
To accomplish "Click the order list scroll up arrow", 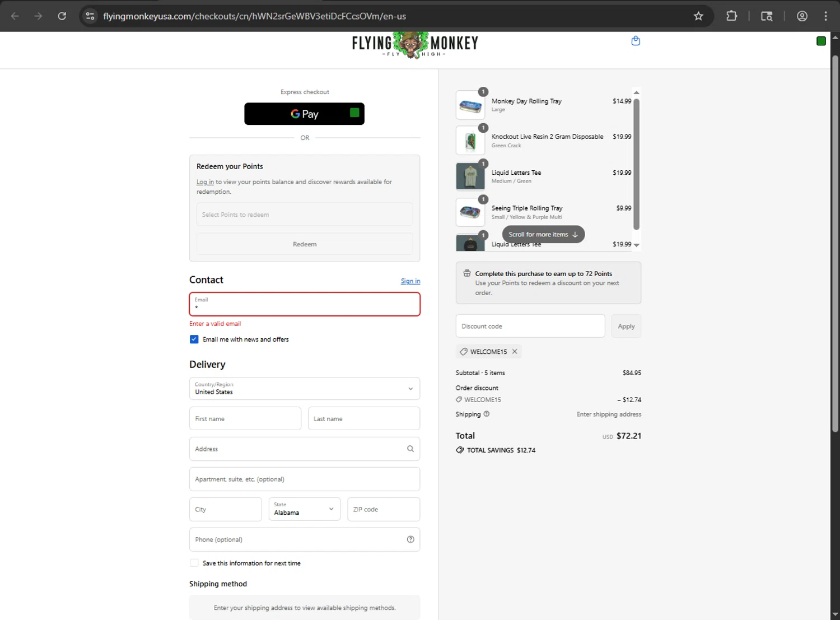I will pyautogui.click(x=636, y=92).
